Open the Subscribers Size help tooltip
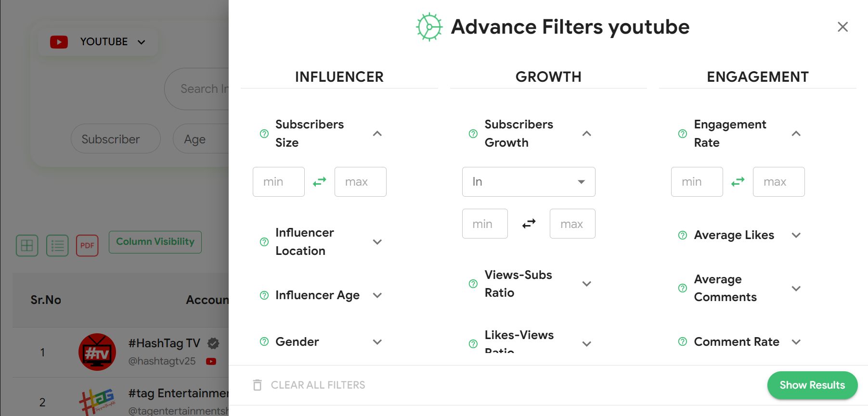Image resolution: width=868 pixels, height=416 pixels. tap(264, 134)
